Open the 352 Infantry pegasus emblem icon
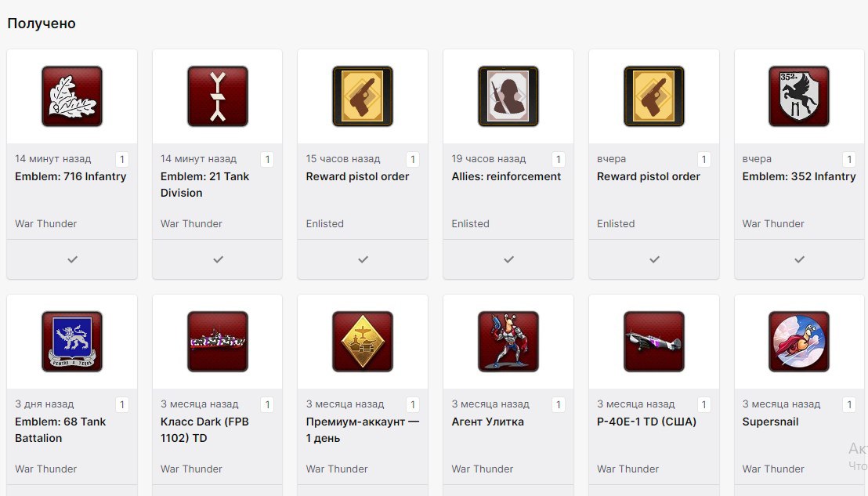Viewport: 868px width, 496px height. coord(799,96)
